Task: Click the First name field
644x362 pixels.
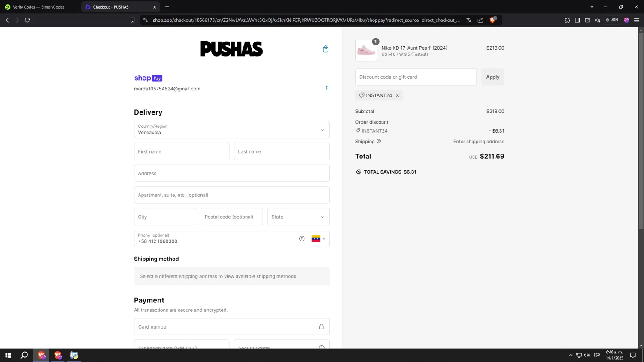Action: 182,151
